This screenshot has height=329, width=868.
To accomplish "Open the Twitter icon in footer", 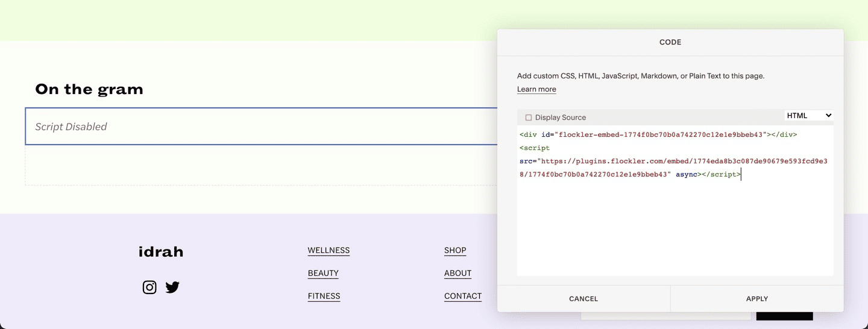I will [x=172, y=287].
